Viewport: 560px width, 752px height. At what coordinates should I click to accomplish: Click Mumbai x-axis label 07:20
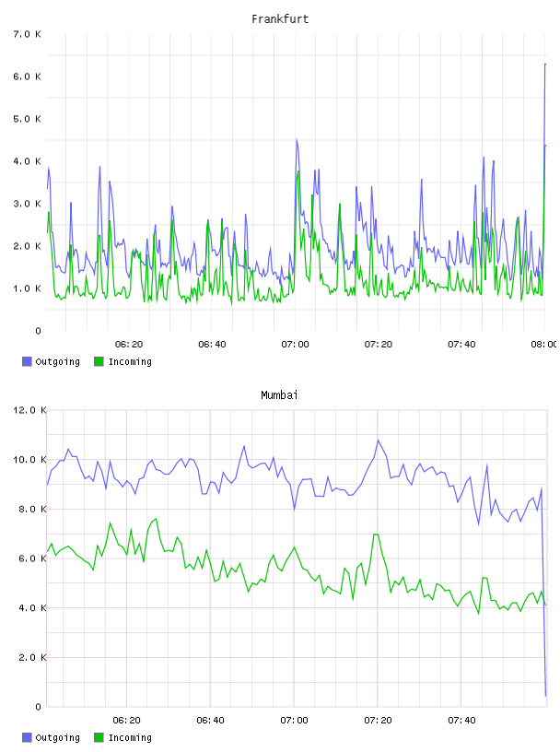coord(378,721)
